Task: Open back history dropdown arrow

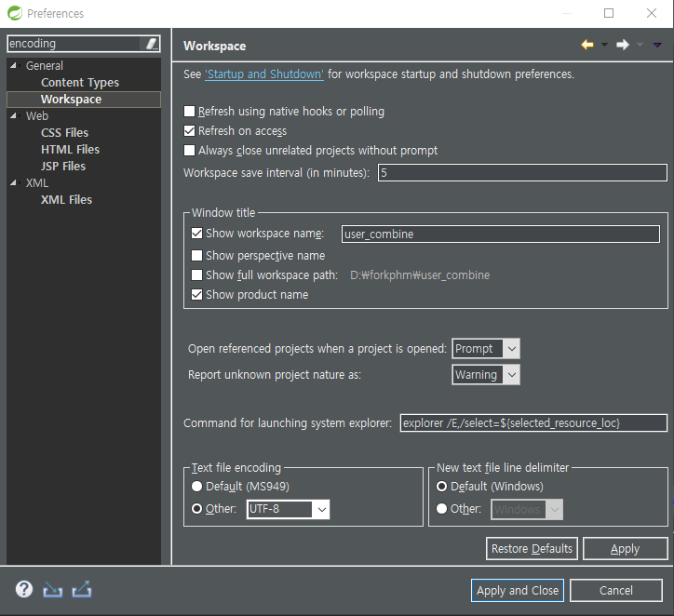Action: (x=604, y=45)
